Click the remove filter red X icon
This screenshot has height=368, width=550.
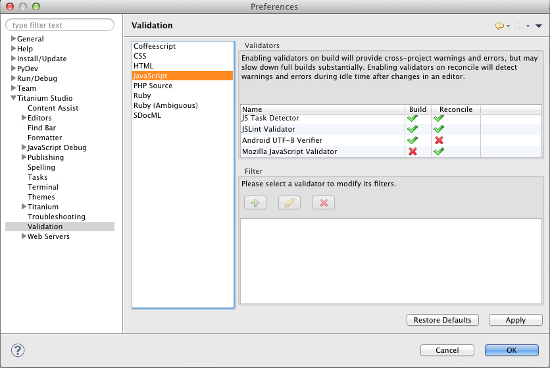[x=323, y=203]
